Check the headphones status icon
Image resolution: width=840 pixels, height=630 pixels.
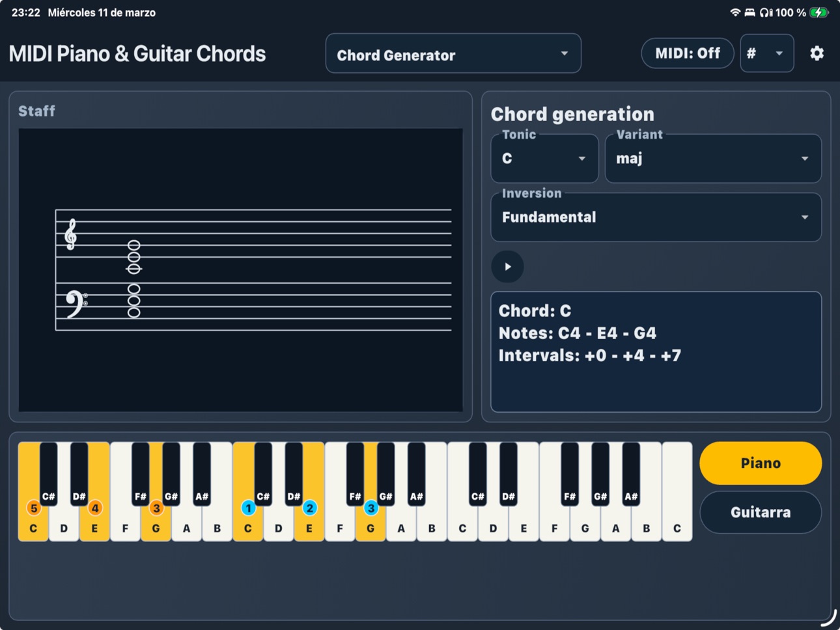pyautogui.click(x=766, y=12)
